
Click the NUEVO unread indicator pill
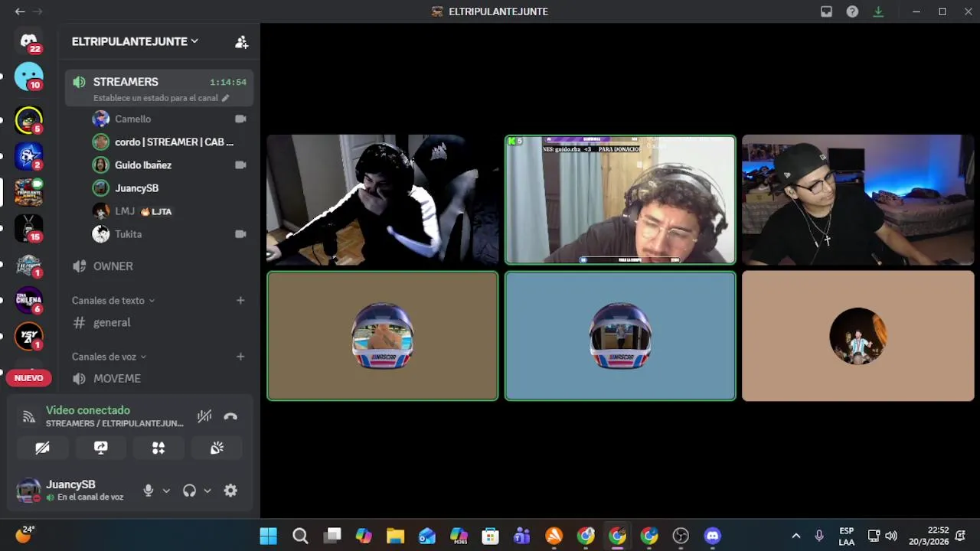pos(28,378)
